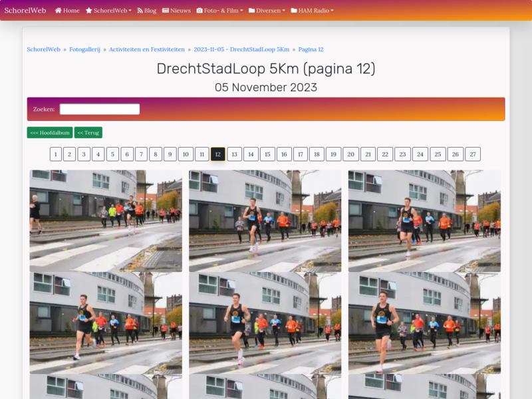
Task: Go to gallery page 3
Action: (x=84, y=154)
